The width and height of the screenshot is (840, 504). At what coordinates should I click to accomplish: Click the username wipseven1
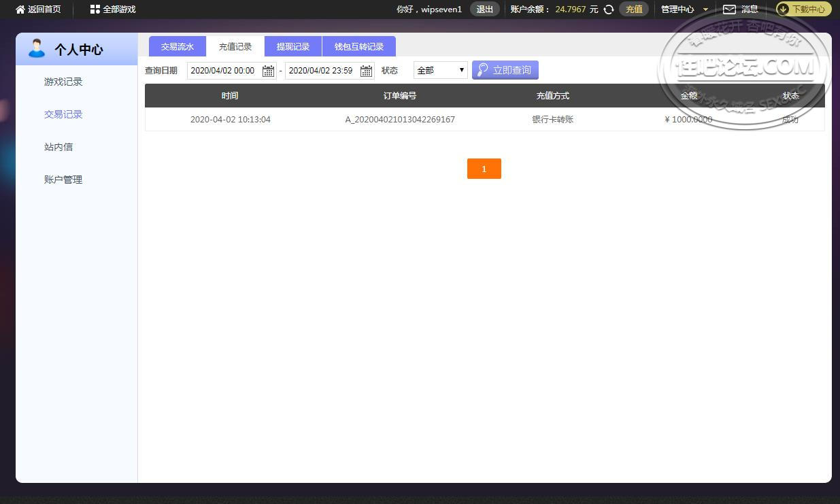tap(441, 10)
